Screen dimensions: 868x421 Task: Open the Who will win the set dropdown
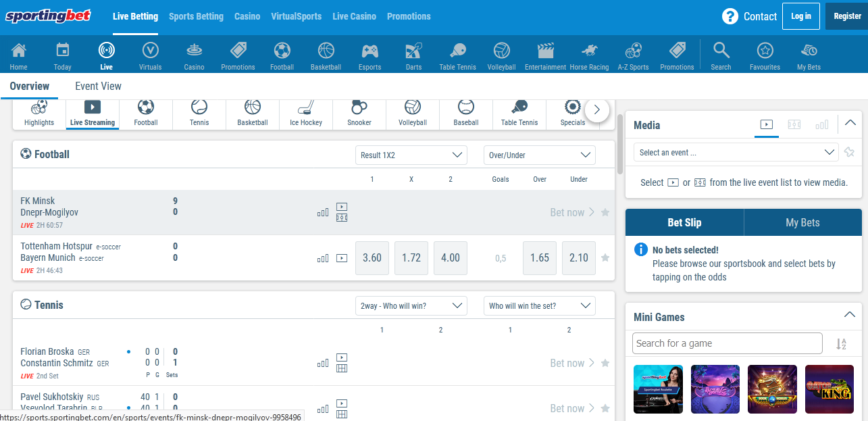click(x=540, y=305)
